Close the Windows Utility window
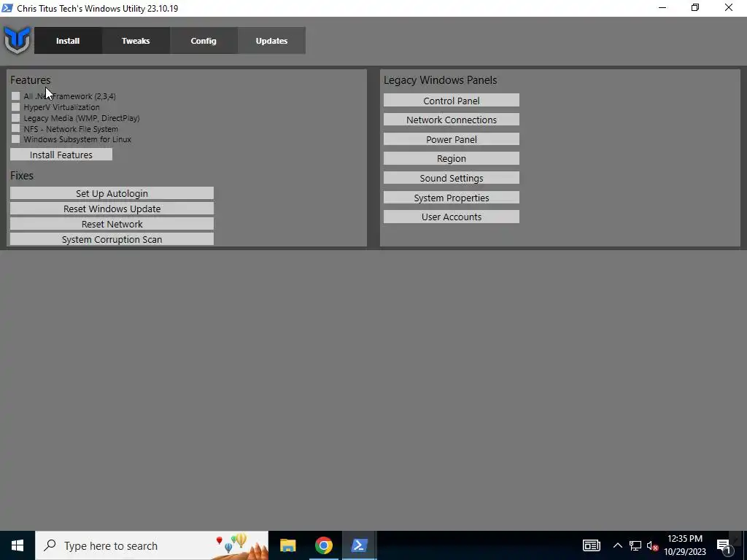 [x=729, y=8]
